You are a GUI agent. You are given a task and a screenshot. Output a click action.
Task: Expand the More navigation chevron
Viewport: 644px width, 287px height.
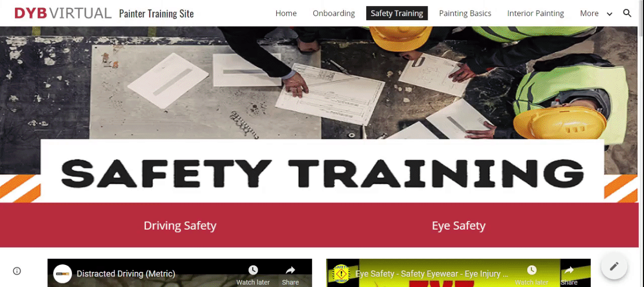[x=609, y=14]
